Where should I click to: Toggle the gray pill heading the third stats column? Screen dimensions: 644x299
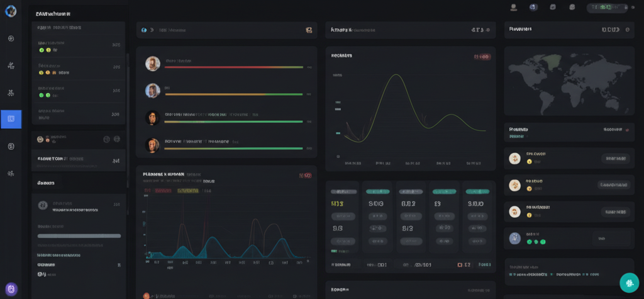point(411,191)
